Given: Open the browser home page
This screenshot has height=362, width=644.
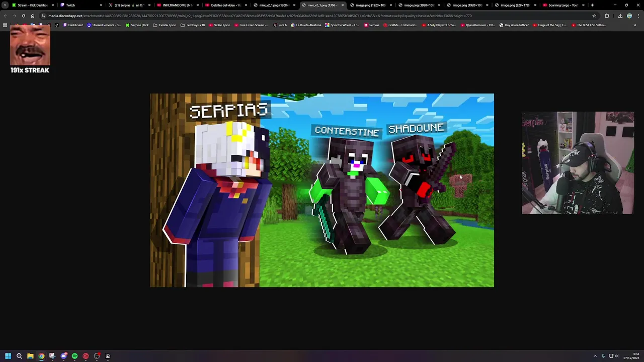Looking at the screenshot, I should click(x=33, y=16).
